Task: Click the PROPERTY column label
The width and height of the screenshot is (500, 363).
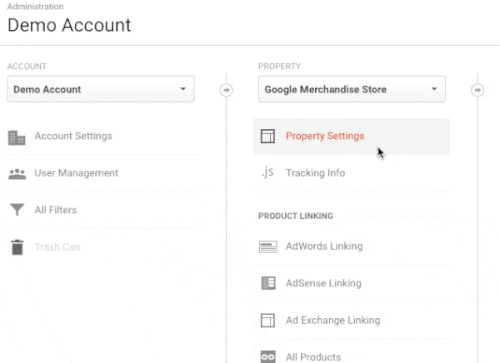Action: tap(279, 66)
